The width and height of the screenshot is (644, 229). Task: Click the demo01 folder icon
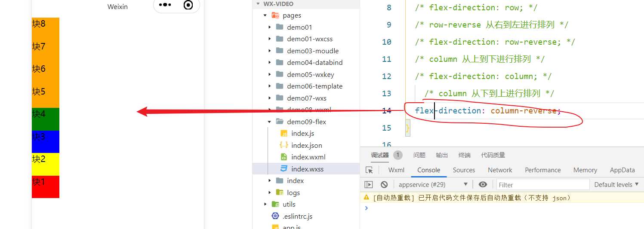(280, 27)
